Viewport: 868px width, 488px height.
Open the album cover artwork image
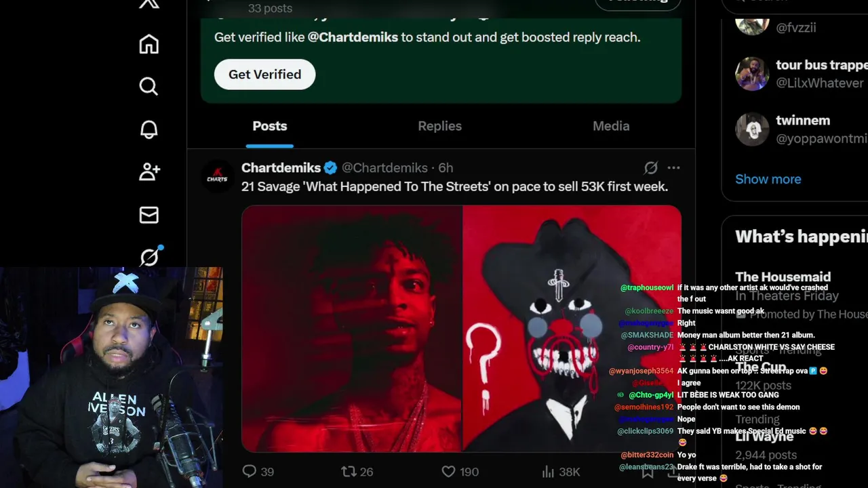[x=572, y=329]
